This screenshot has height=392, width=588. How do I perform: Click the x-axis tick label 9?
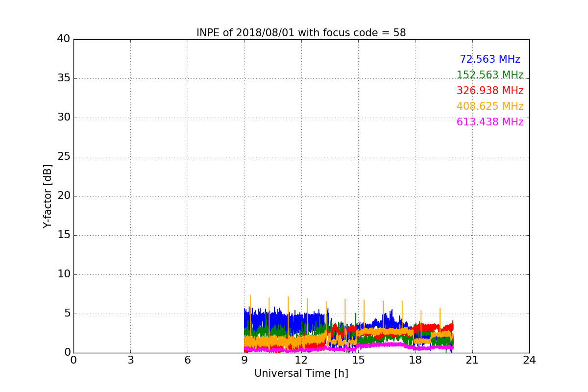pos(245,360)
